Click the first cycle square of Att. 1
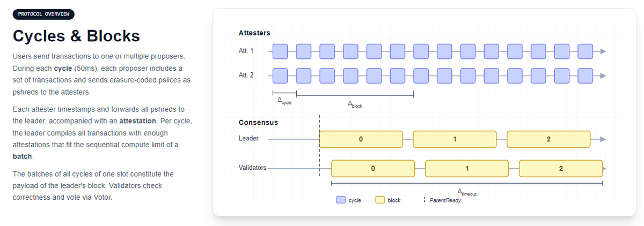The image size is (644, 226). (280, 51)
